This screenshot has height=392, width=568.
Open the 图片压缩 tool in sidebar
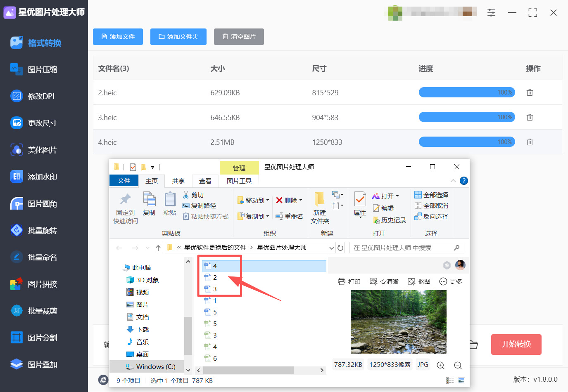34,69
